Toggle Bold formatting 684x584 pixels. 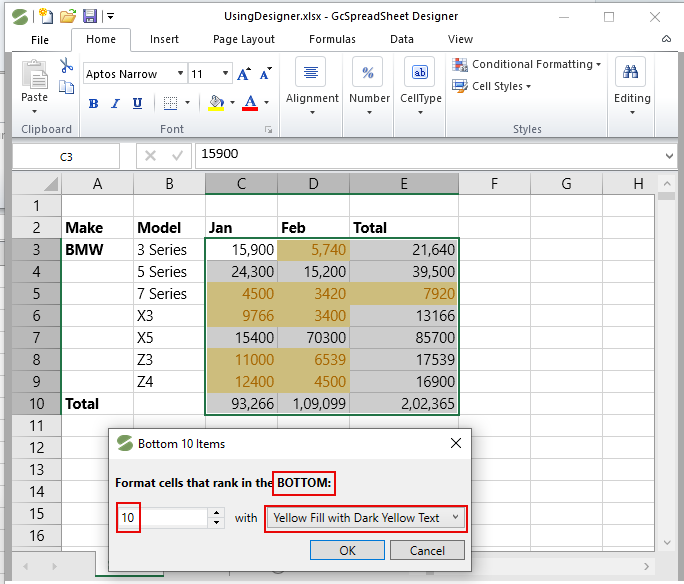[93, 103]
